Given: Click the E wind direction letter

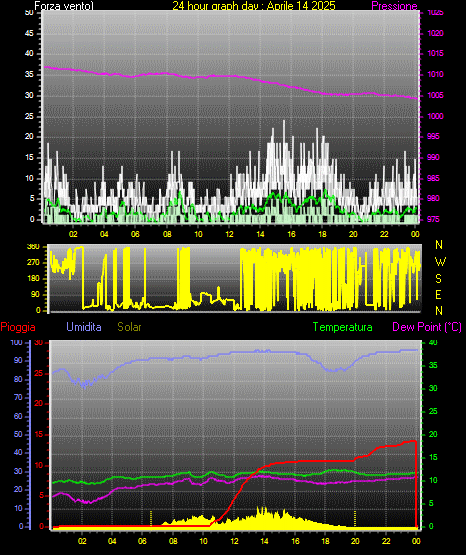Looking at the screenshot, I should click(x=438, y=294).
